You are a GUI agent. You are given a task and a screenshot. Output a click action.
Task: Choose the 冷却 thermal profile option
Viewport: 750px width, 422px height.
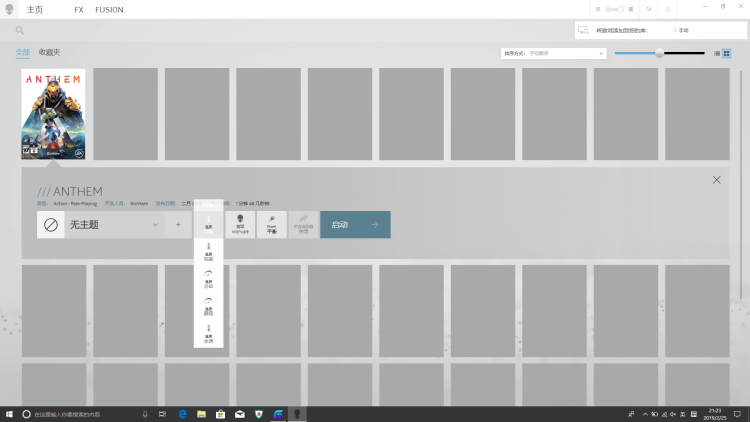[209, 279]
